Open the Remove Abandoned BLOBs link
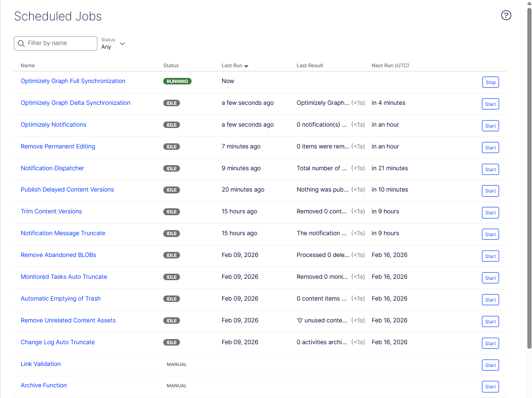Viewport: 532px width, 398px height. tap(58, 255)
